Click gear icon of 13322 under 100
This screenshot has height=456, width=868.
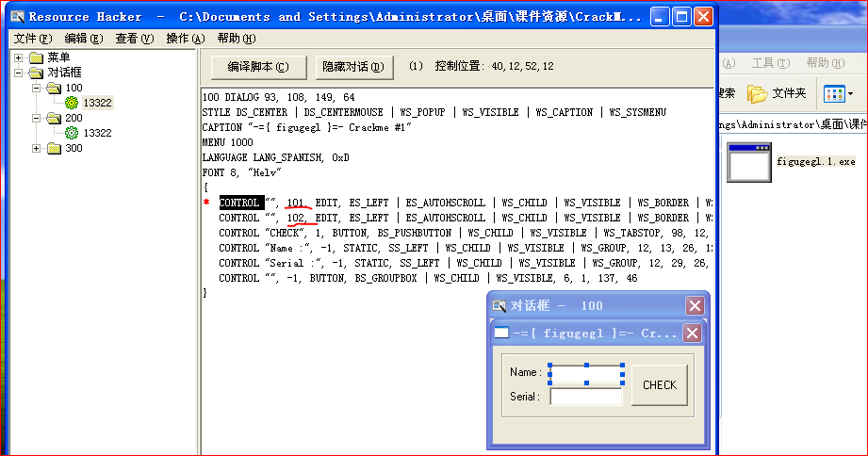72,103
